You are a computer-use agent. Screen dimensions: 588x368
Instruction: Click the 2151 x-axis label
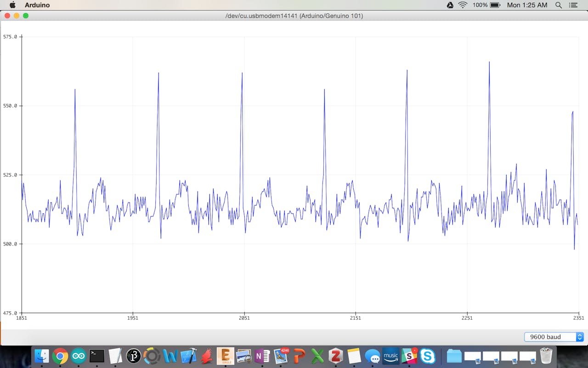[x=355, y=318]
